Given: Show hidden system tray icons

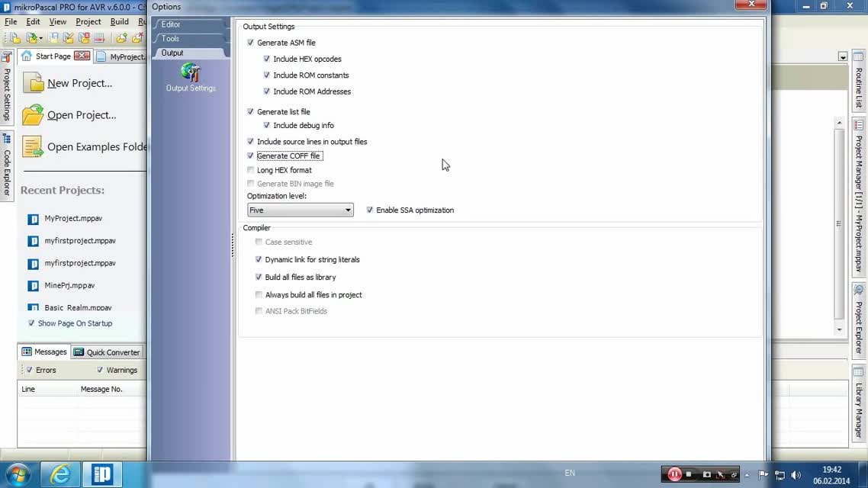Looking at the screenshot, I should tap(747, 475).
